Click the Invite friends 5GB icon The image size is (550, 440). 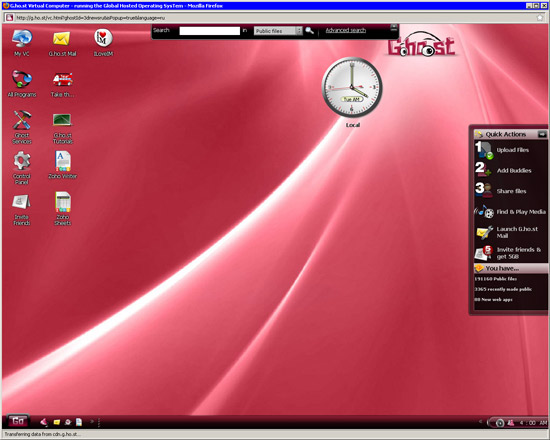(484, 253)
